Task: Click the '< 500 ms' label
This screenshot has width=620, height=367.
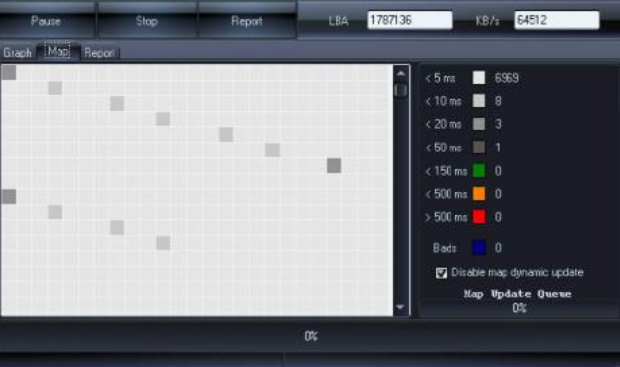Action: 446,194
